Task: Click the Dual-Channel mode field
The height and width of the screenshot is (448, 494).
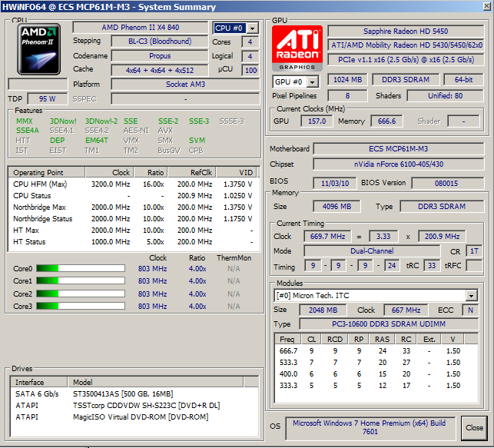Action: point(372,251)
